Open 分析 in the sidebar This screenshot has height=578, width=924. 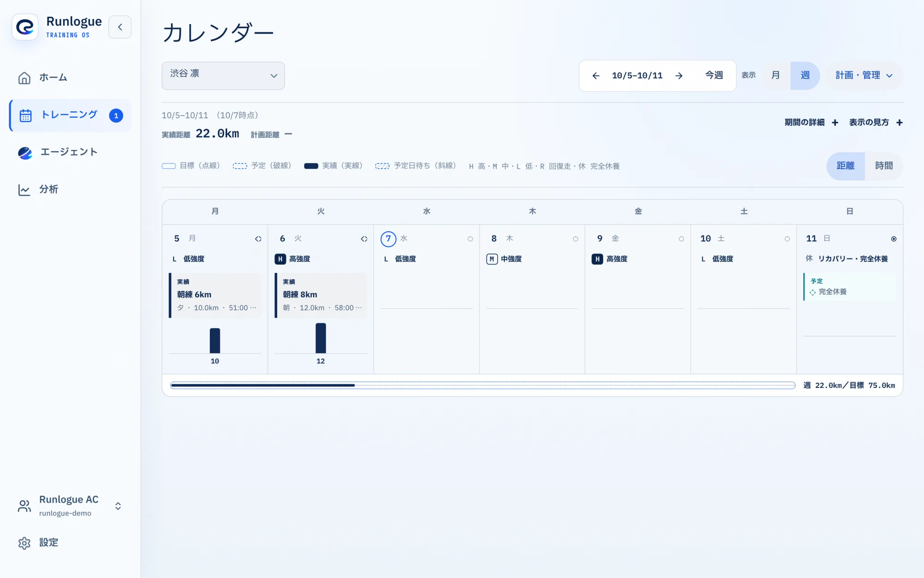click(70, 190)
